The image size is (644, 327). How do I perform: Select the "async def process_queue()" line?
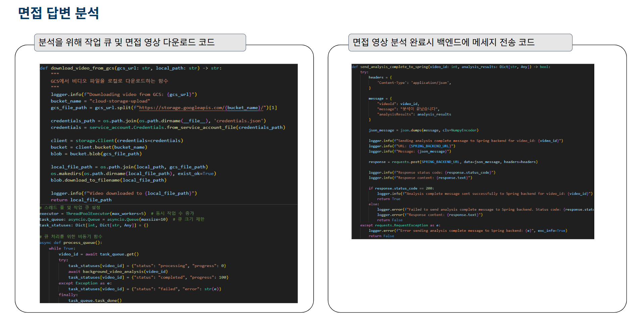point(71,242)
